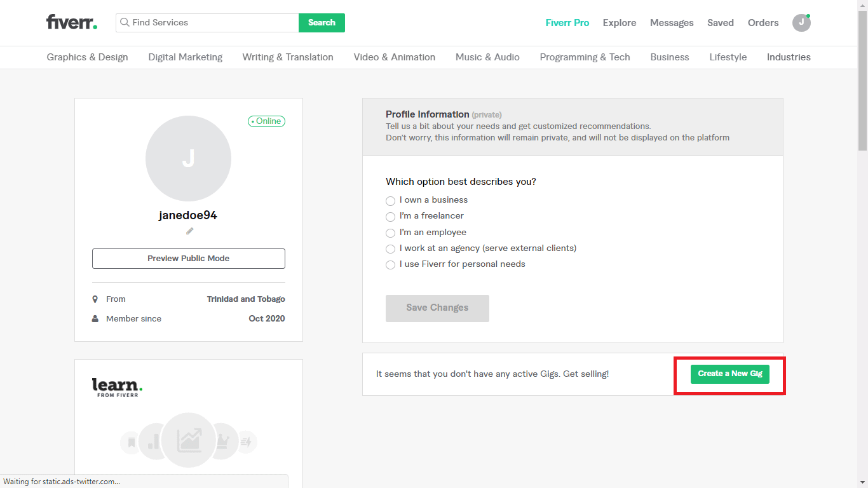The height and width of the screenshot is (488, 868).
Task: Click the vertical scrollbar thumb
Action: [x=862, y=81]
